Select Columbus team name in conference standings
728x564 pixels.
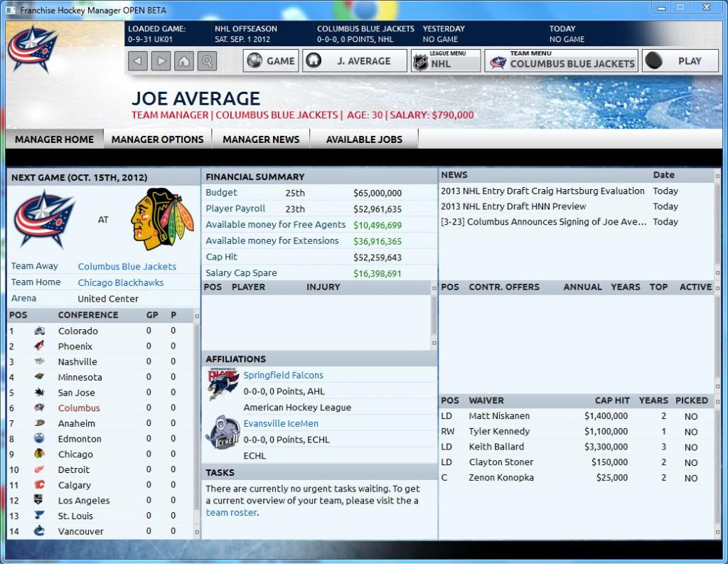click(79, 408)
